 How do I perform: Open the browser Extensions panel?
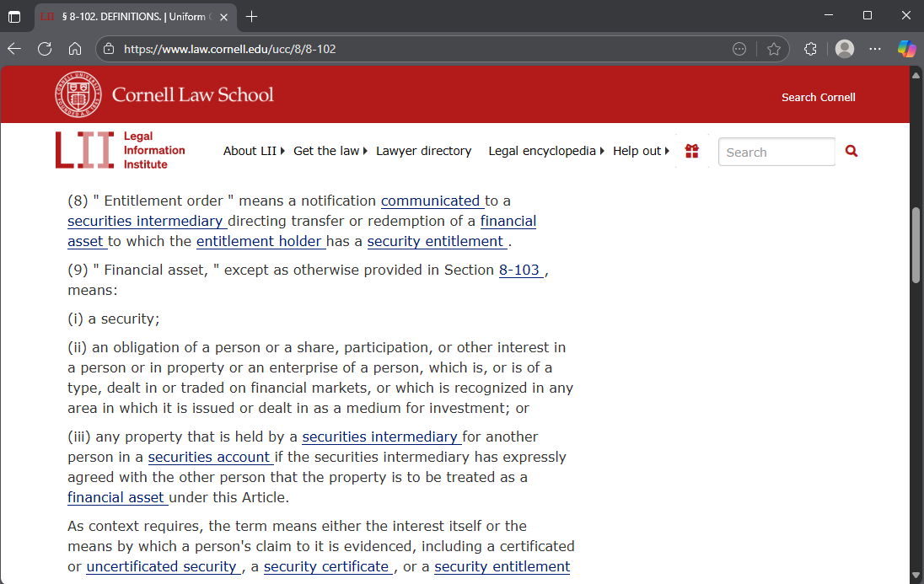coord(809,49)
